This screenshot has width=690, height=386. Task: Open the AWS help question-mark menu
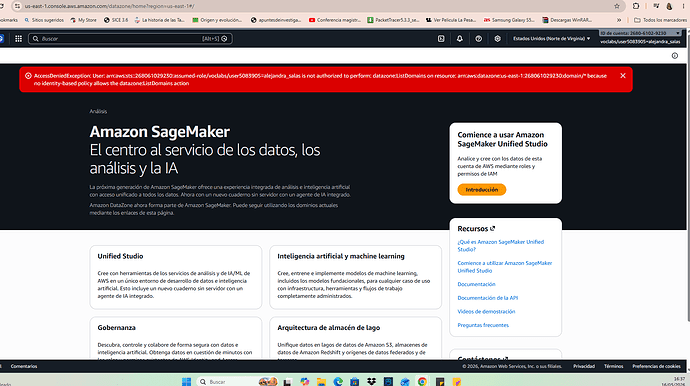point(479,39)
